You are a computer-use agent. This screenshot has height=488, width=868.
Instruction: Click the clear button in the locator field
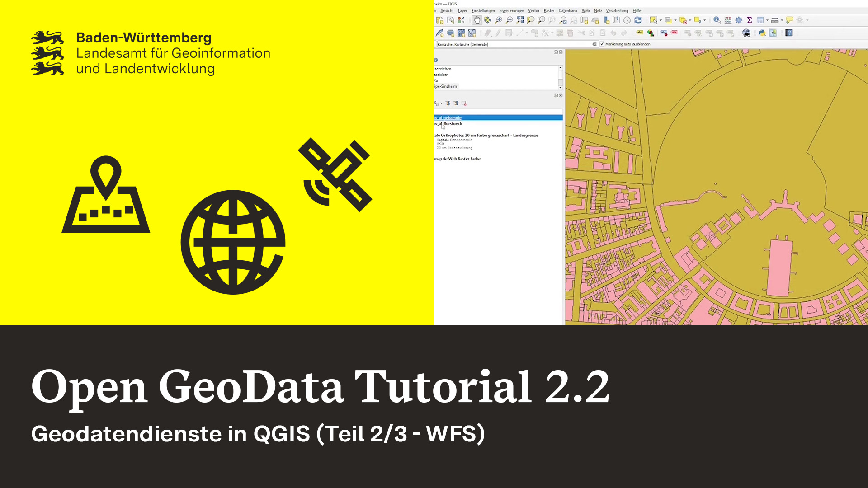click(x=594, y=45)
